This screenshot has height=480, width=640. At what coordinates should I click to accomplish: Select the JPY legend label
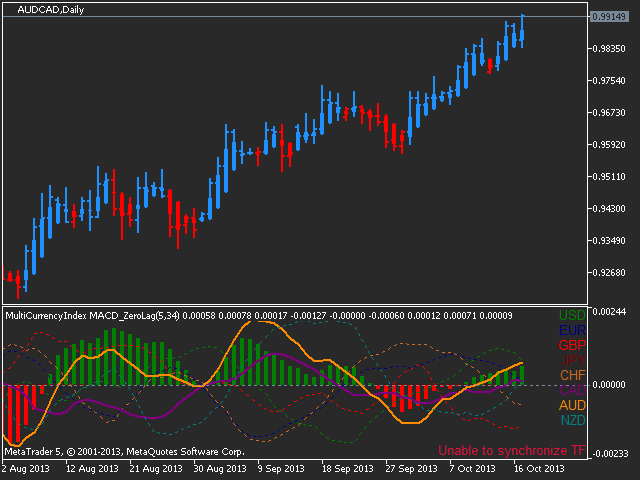(x=573, y=360)
